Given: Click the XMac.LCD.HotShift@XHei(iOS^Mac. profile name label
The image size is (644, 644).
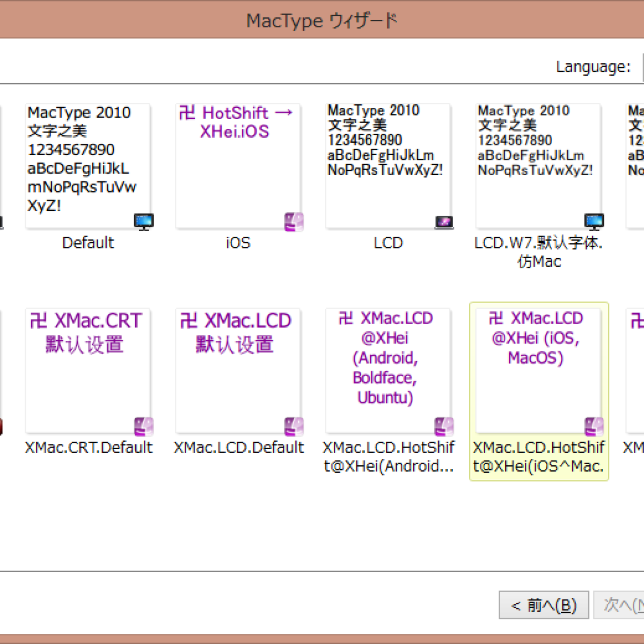Looking at the screenshot, I should (x=538, y=457).
